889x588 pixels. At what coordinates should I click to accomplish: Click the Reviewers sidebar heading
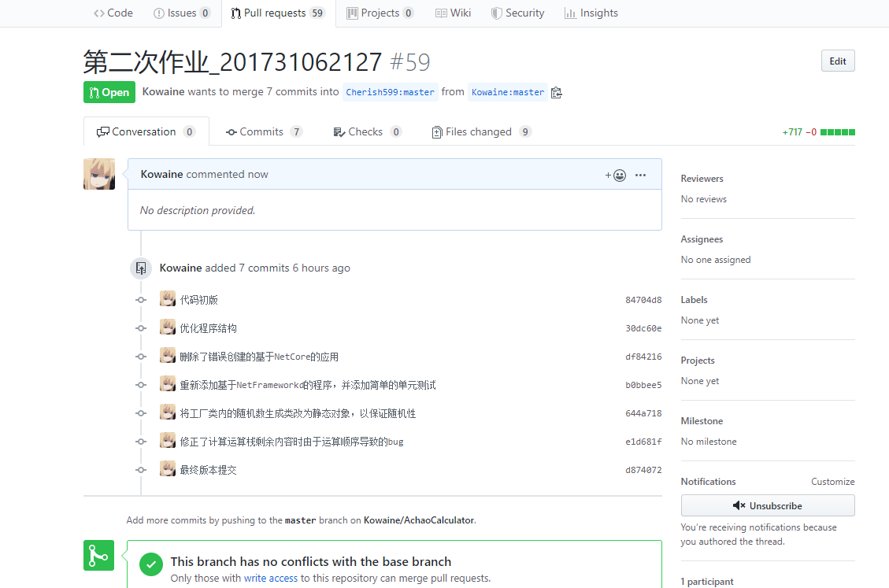(x=702, y=179)
